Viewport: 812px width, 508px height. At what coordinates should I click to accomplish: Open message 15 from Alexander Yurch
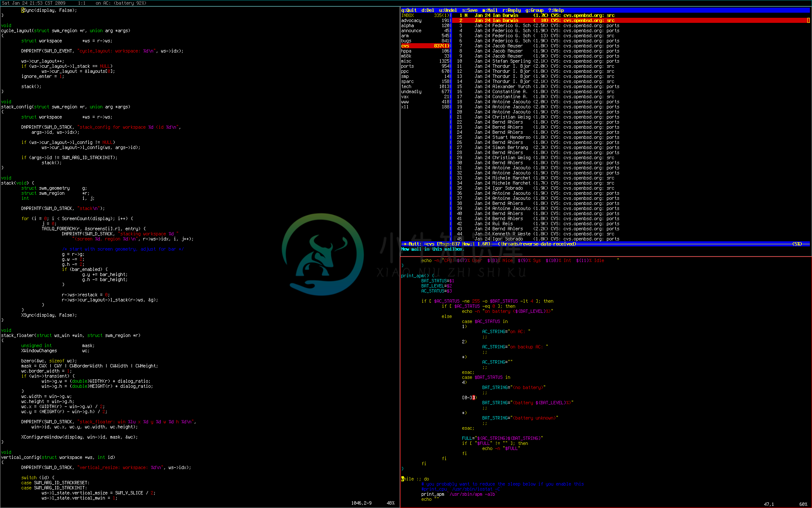538,86
